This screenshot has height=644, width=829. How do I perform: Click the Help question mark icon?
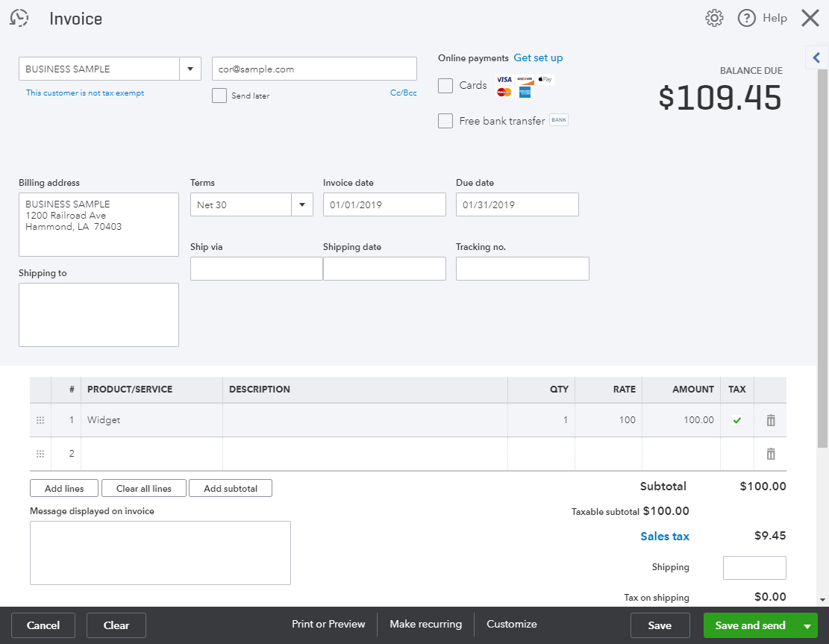point(746,17)
